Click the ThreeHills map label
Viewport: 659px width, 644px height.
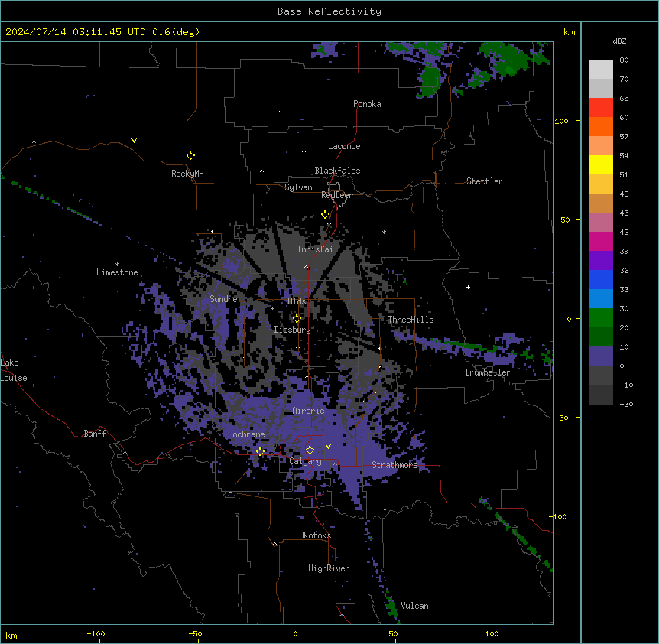(x=411, y=320)
